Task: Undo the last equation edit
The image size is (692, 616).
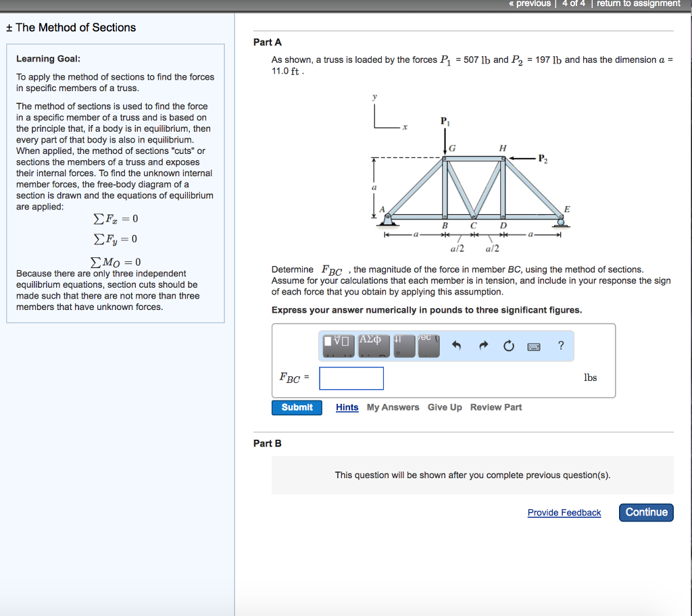Action: pos(456,345)
